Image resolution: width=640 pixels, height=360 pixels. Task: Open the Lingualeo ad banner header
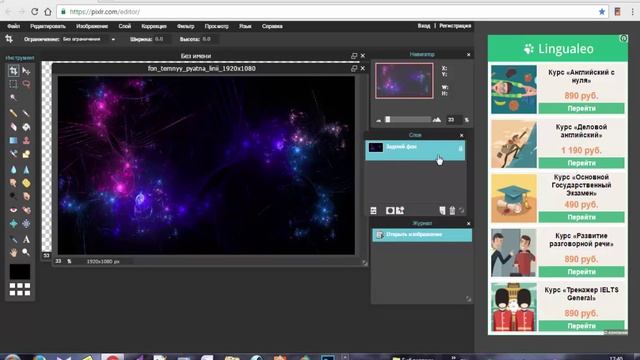pos(558,49)
